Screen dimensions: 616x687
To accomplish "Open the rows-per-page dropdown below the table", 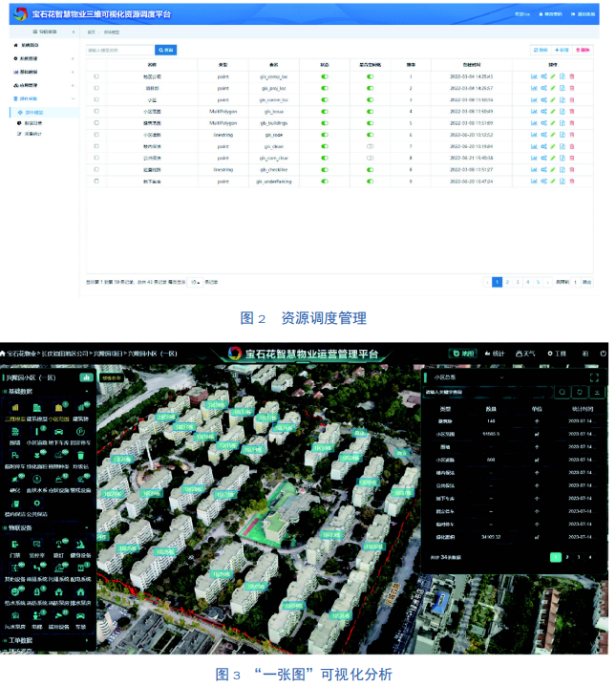I will click(196, 282).
